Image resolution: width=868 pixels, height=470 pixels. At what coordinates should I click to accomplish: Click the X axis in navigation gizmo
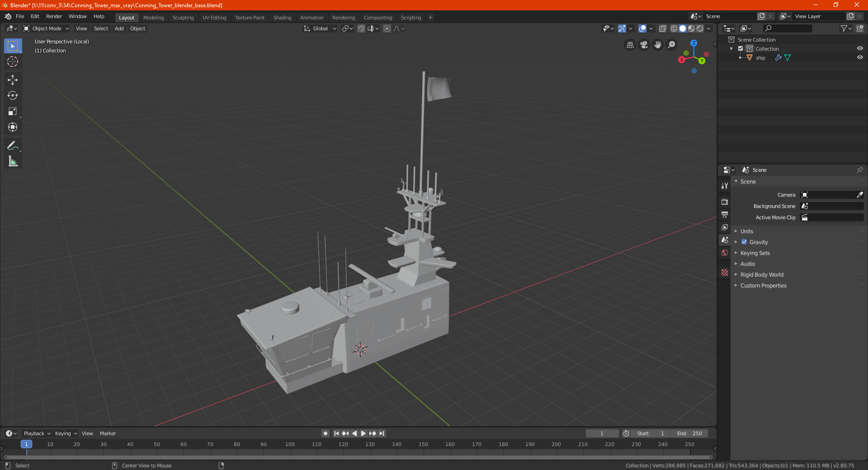click(682, 60)
